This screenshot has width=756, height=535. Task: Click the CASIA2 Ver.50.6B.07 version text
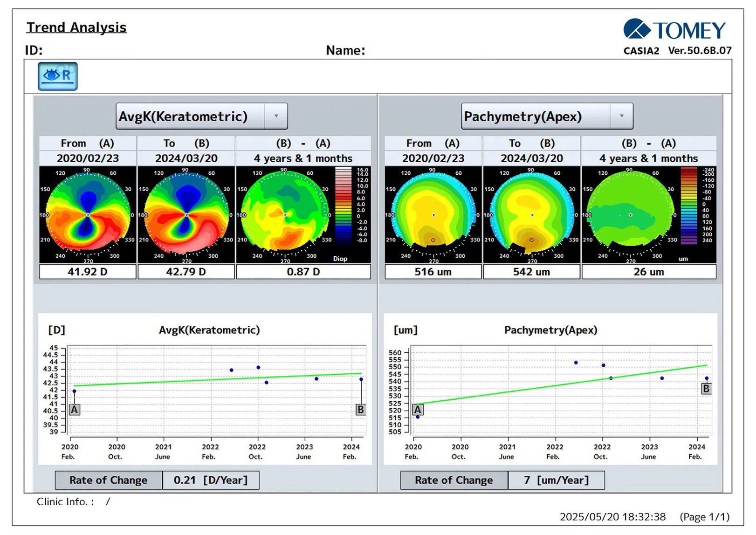[678, 50]
